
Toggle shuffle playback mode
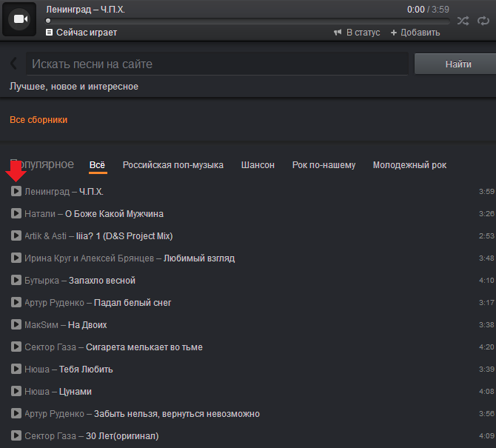click(463, 21)
